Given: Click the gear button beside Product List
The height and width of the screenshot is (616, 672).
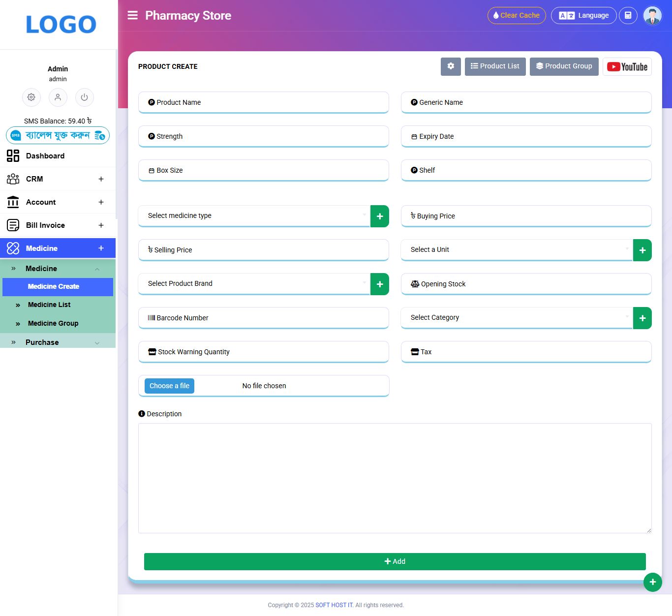Looking at the screenshot, I should click(451, 66).
